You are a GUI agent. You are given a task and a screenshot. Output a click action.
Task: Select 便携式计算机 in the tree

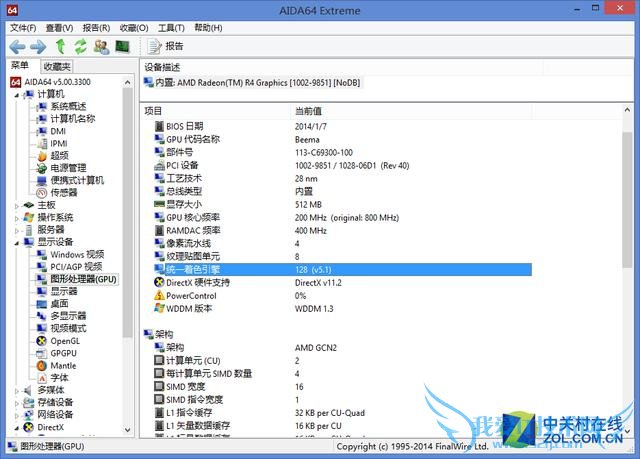[x=77, y=180]
